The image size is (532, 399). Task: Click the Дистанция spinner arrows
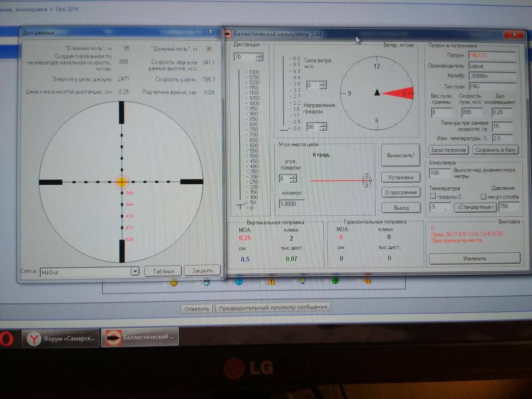click(260, 58)
